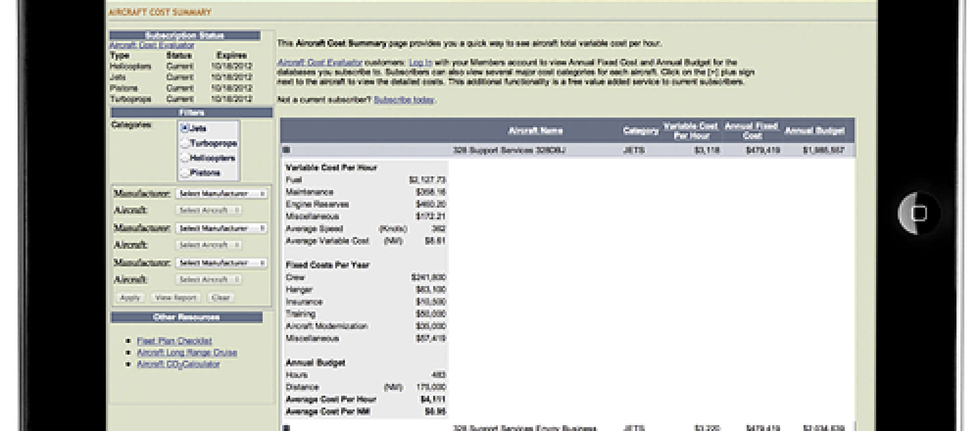
Task: Click the View Report button
Action: click(x=175, y=298)
